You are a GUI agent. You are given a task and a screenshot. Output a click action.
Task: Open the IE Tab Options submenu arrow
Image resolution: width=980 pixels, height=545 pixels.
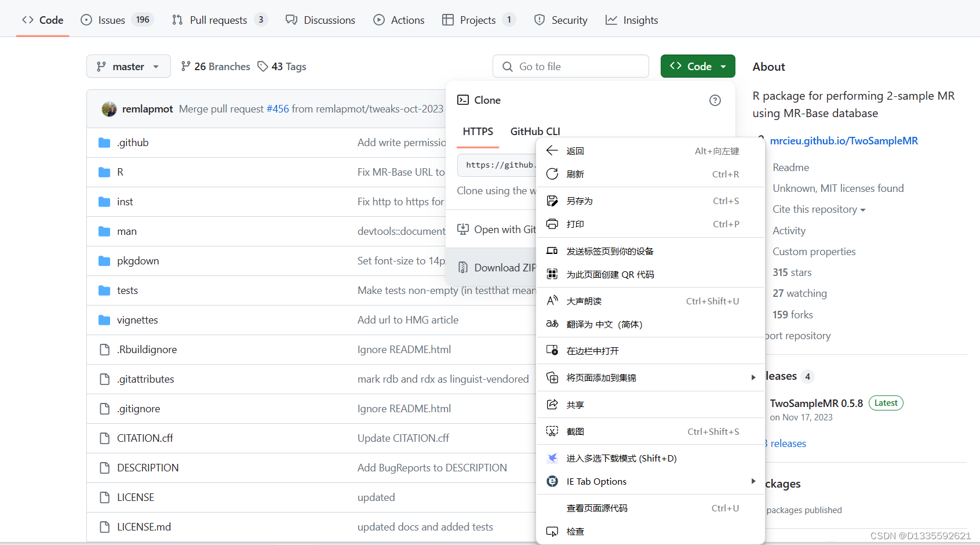pyautogui.click(x=753, y=481)
